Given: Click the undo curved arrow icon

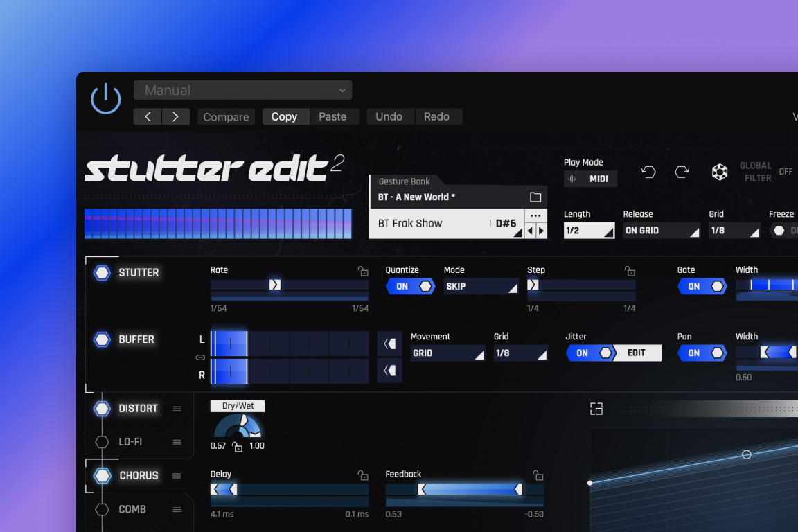Looking at the screenshot, I should (648, 172).
